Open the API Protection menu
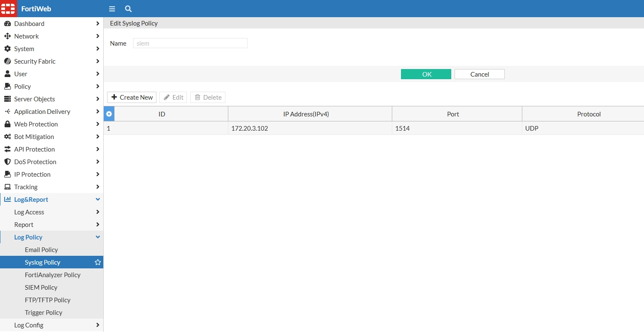Screen dimensions: 644x332 click(x=52, y=149)
